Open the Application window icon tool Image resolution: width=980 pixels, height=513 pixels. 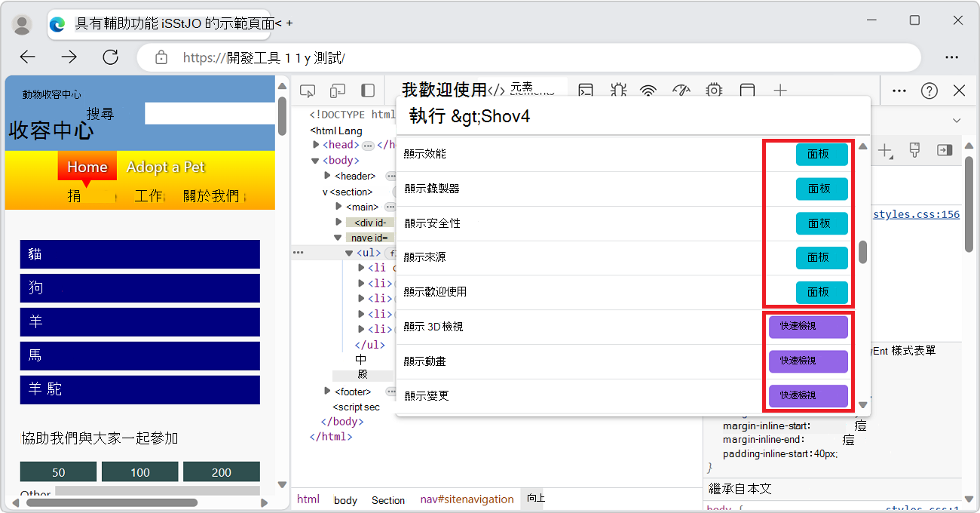[747, 91]
